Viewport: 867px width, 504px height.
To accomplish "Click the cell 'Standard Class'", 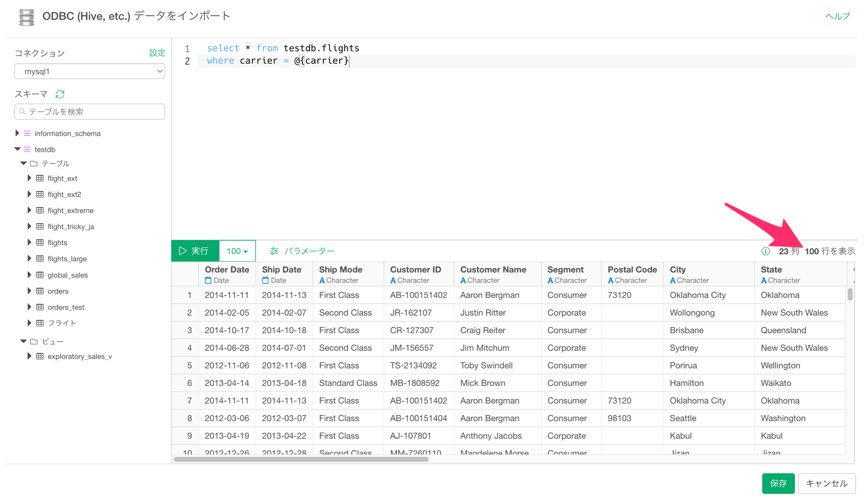I will [348, 383].
